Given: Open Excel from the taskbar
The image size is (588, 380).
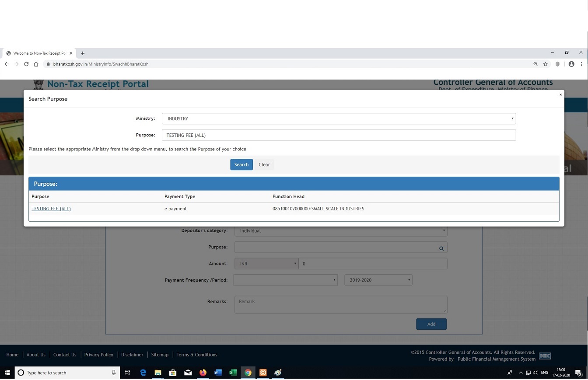Looking at the screenshot, I should tap(233, 373).
